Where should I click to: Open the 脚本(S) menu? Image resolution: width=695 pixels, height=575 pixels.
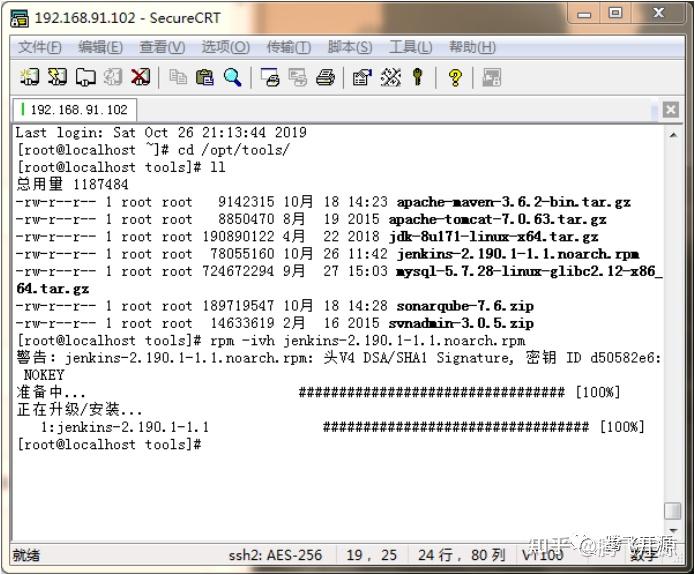[x=350, y=47]
